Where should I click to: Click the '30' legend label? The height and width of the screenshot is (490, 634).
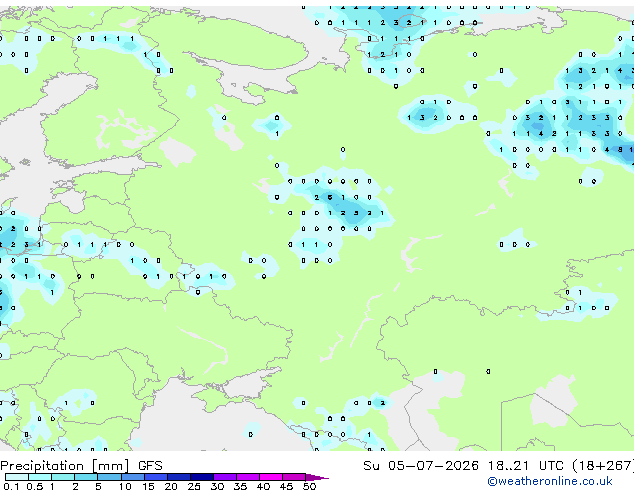coord(217,486)
